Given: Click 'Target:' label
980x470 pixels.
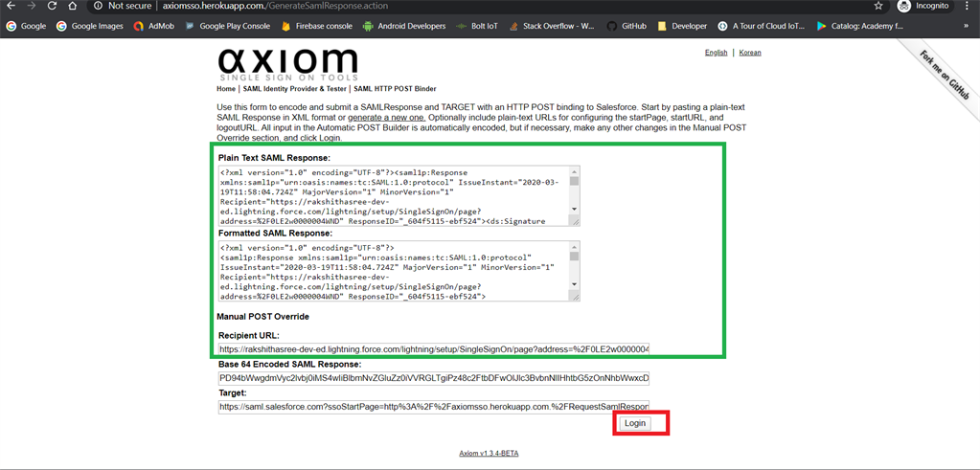Looking at the screenshot, I should [233, 393].
